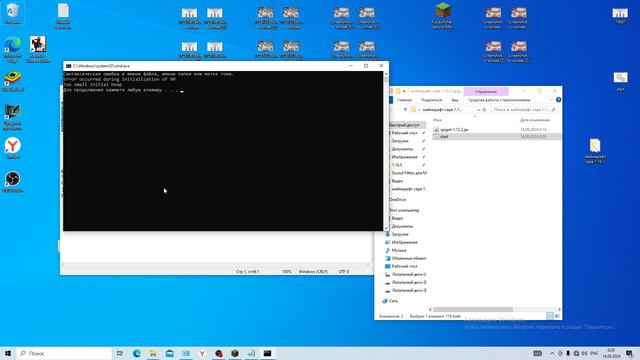
Task: Switch Explorer to large icons view
Action: coord(557,316)
